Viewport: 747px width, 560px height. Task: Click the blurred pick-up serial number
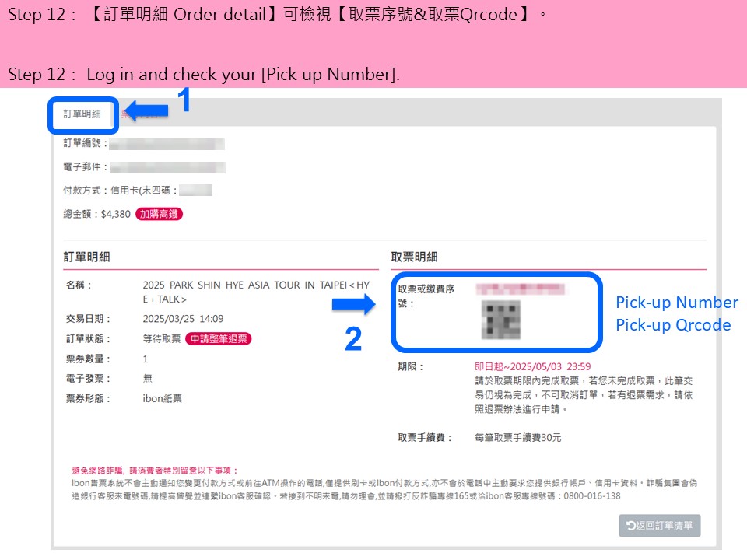pos(520,289)
